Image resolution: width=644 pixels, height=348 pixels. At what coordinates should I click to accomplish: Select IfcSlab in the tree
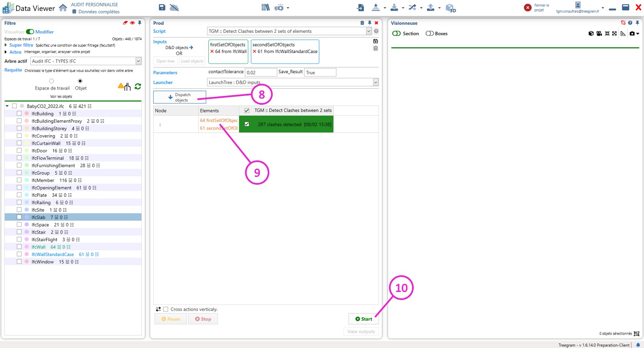pos(38,218)
